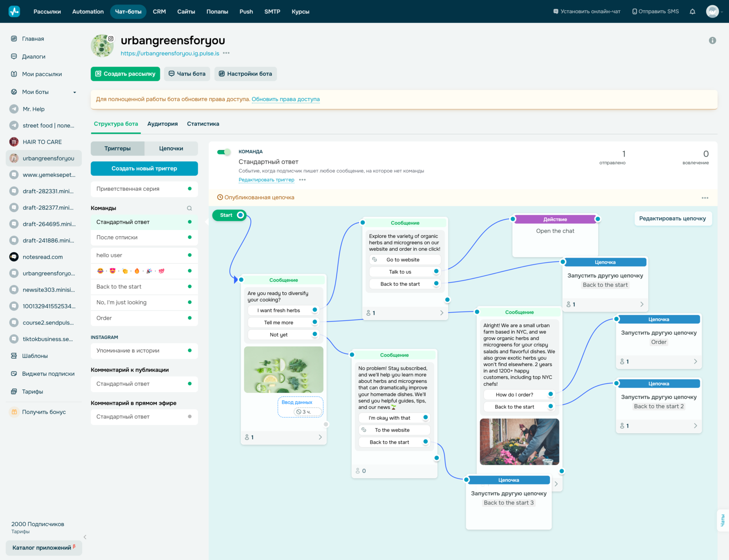This screenshot has height=560, width=729.
Task: Expand the Alright message block chevron
Action: point(556,484)
